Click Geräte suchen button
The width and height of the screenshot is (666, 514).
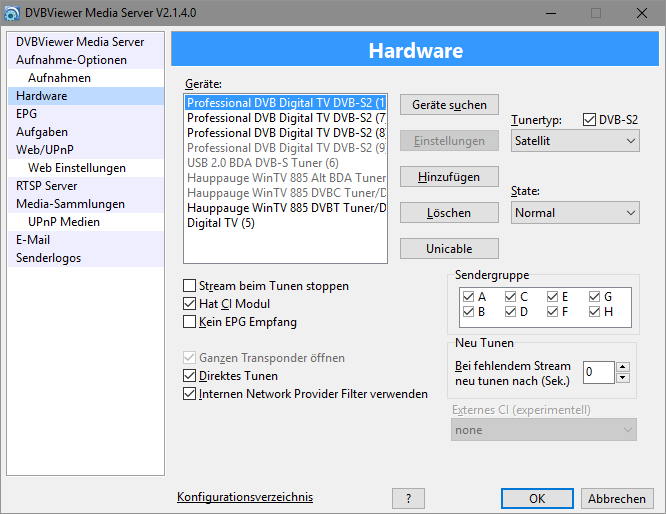point(449,104)
